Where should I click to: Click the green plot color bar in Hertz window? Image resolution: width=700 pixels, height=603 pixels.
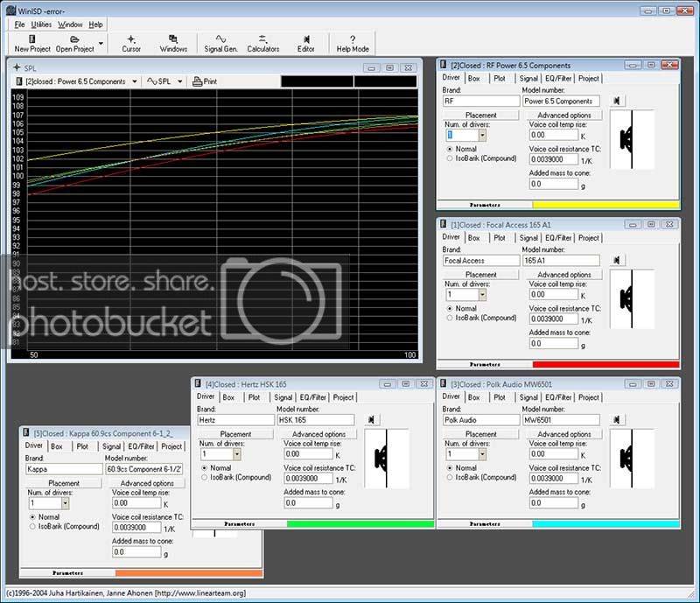tap(360, 524)
